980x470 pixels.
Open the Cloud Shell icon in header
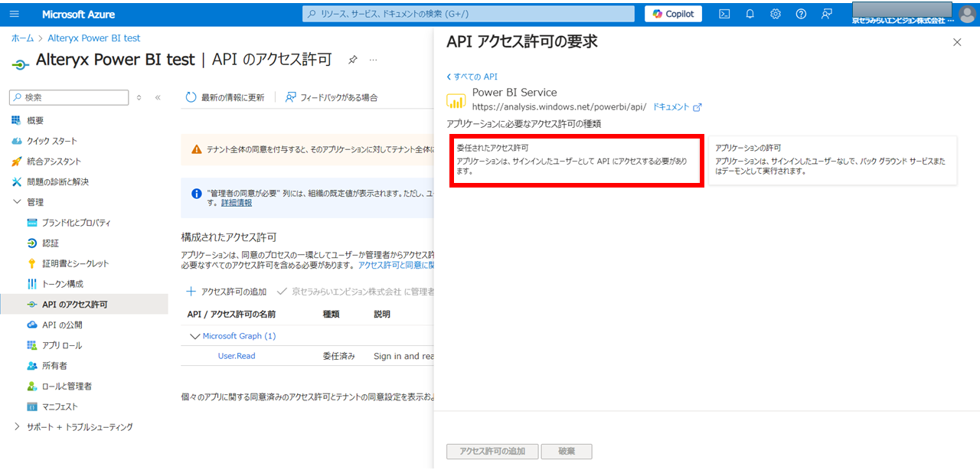(724, 14)
